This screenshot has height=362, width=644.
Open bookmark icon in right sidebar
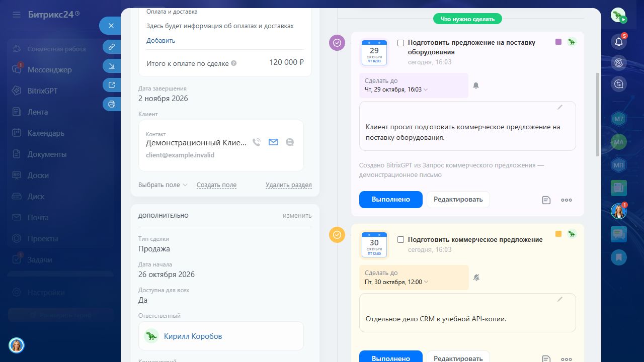coord(619,257)
